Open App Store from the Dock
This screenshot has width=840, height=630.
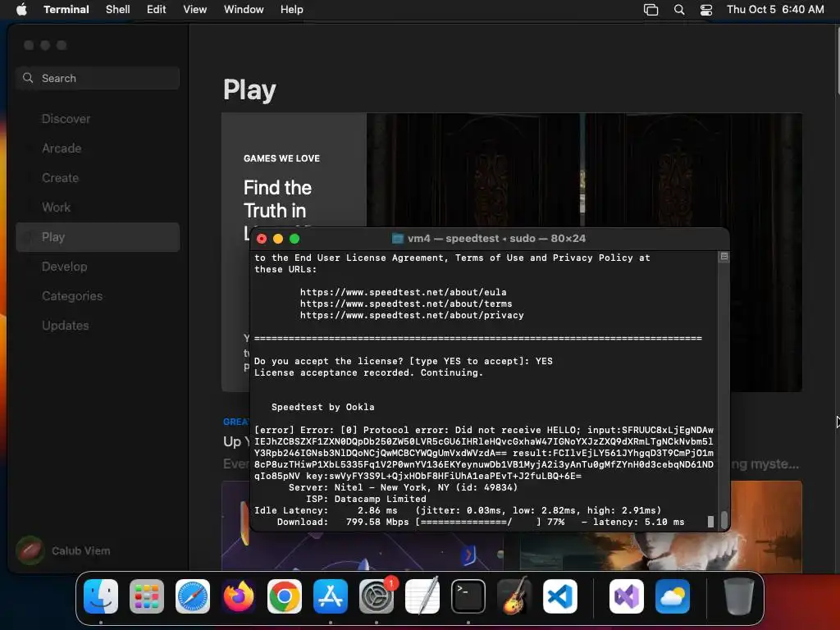(331, 596)
